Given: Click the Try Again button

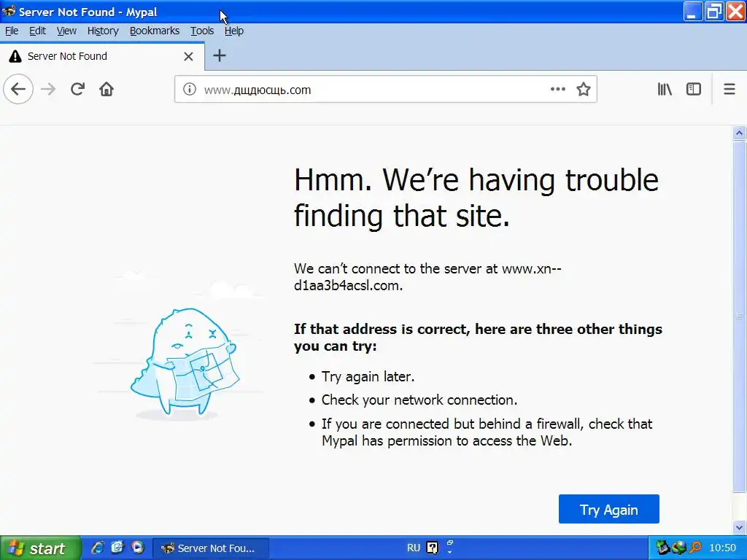Looking at the screenshot, I should pos(609,509).
